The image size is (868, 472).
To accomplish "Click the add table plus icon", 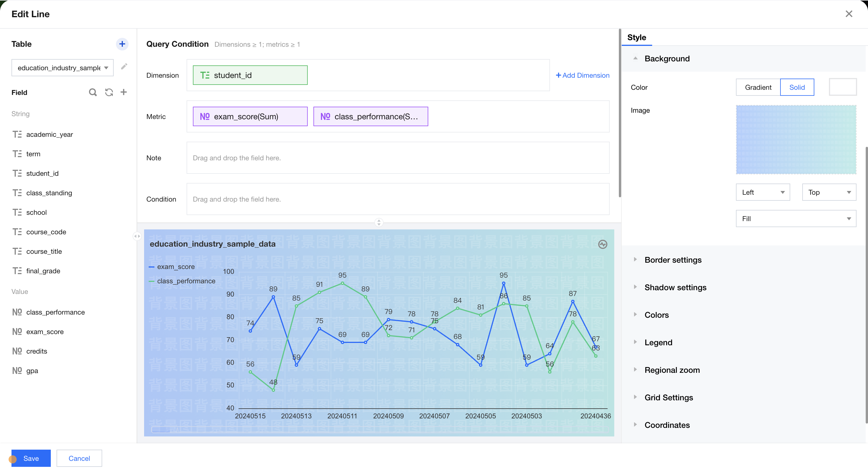I will 122,44.
